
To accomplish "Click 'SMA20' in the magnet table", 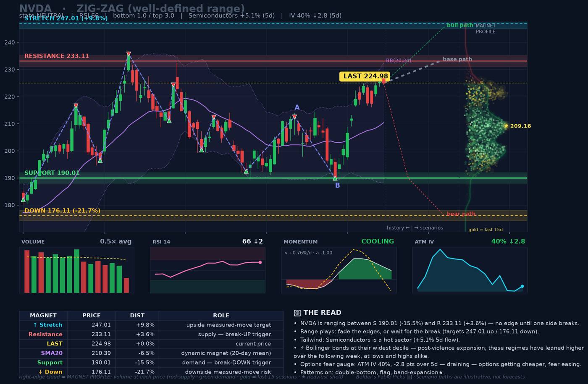I will click(x=52, y=353).
